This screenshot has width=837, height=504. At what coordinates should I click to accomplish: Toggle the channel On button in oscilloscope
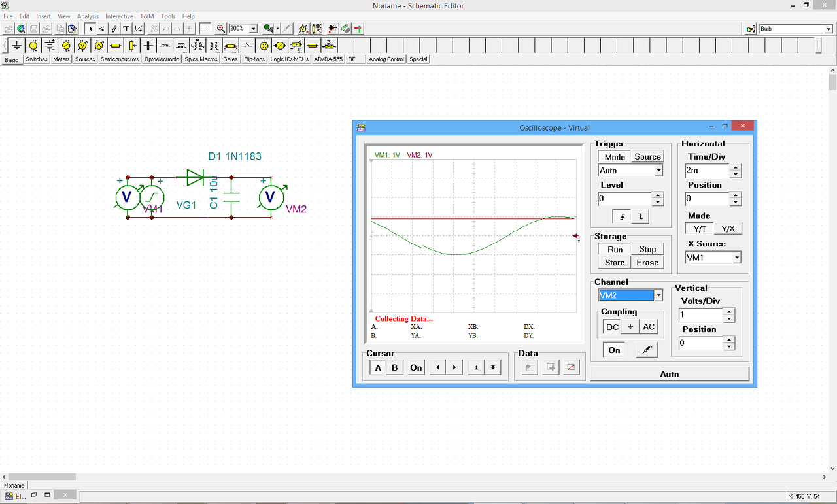pyautogui.click(x=614, y=350)
